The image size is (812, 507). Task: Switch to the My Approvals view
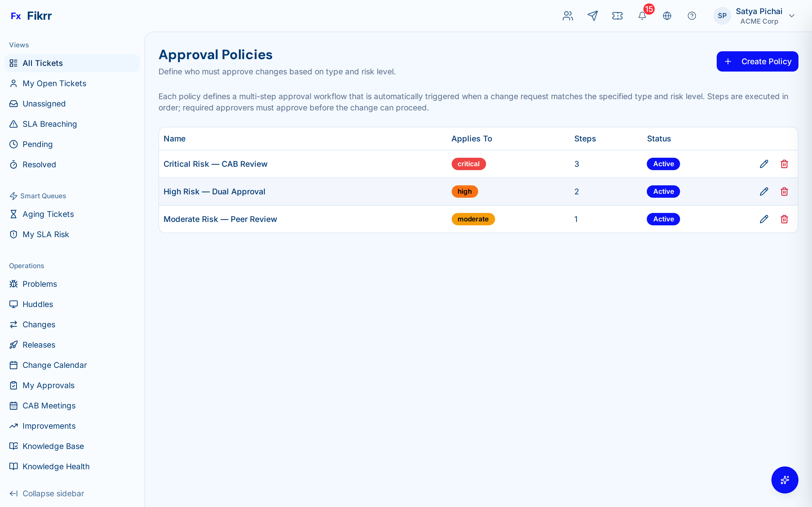[x=48, y=385]
